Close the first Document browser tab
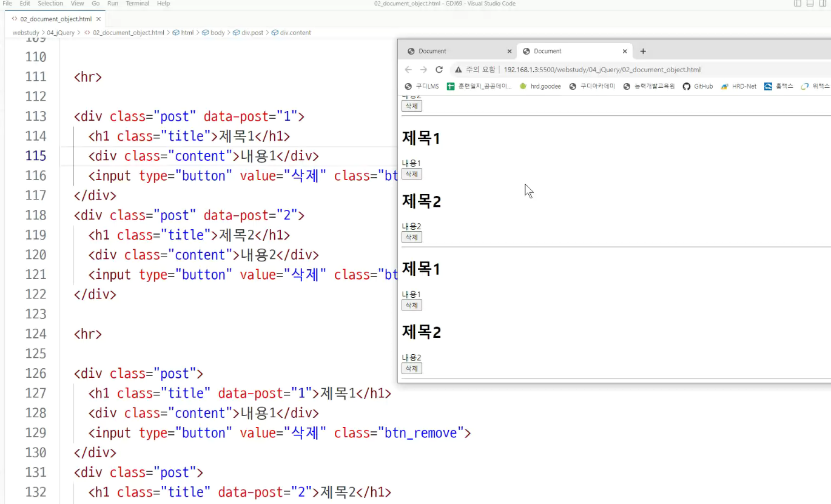The width and height of the screenshot is (831, 504). [509, 52]
